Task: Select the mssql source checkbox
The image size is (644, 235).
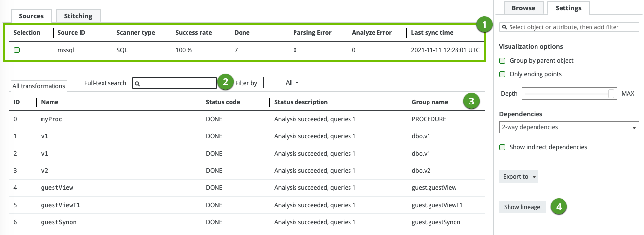Action: tap(17, 50)
